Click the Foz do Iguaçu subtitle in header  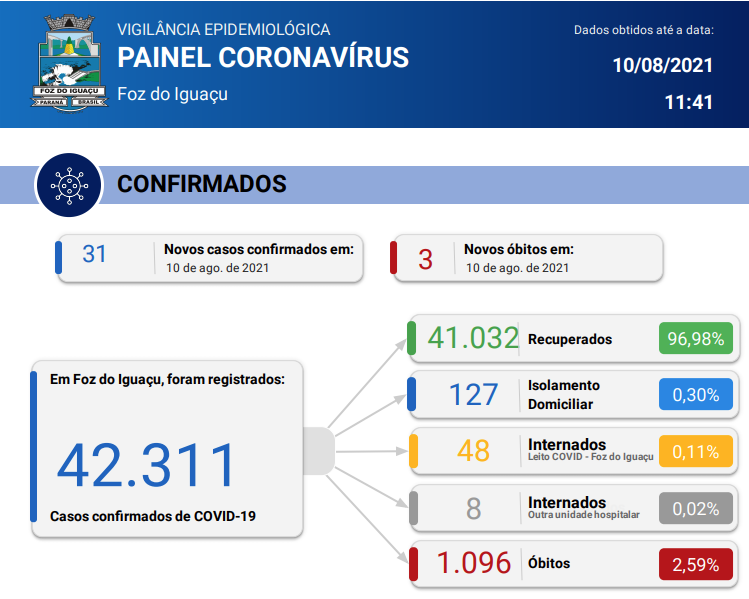172,94
